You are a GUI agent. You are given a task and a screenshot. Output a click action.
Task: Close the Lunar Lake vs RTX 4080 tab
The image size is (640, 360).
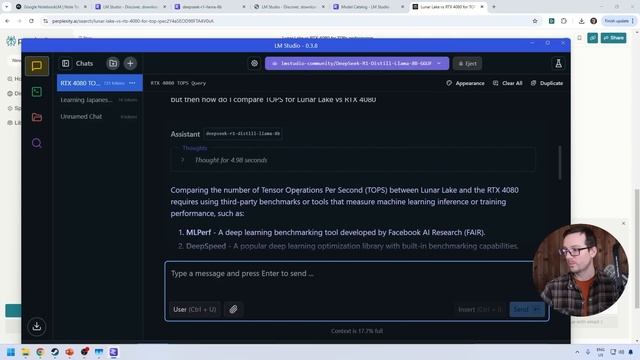[x=482, y=7]
